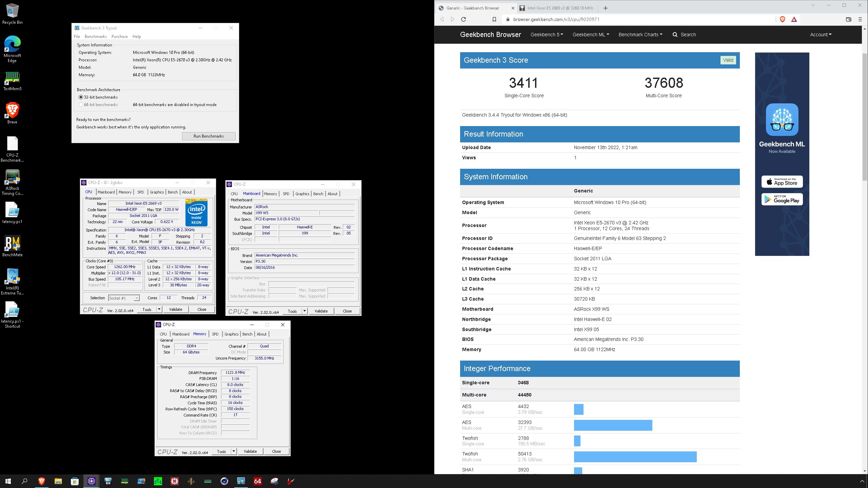This screenshot has width=868, height=488.
Task: Switch to SPD tab in CPU-Z CPU window
Action: click(x=141, y=192)
